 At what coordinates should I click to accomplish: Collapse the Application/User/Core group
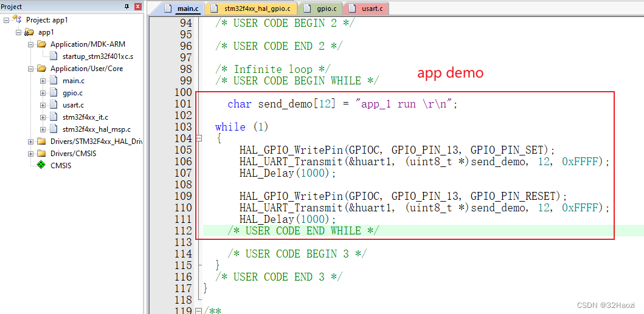pos(30,69)
